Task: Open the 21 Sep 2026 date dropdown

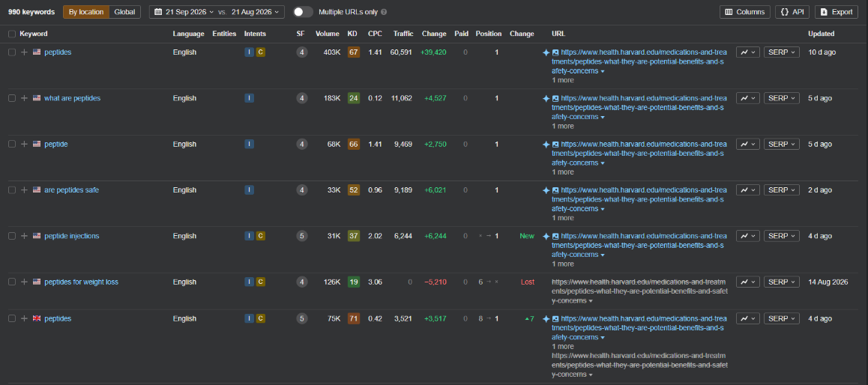Action: click(185, 12)
